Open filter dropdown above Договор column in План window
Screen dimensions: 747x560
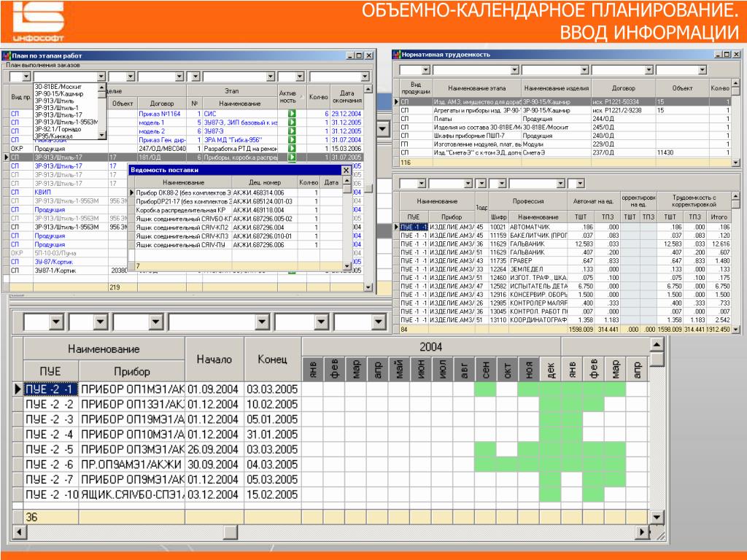(179, 76)
